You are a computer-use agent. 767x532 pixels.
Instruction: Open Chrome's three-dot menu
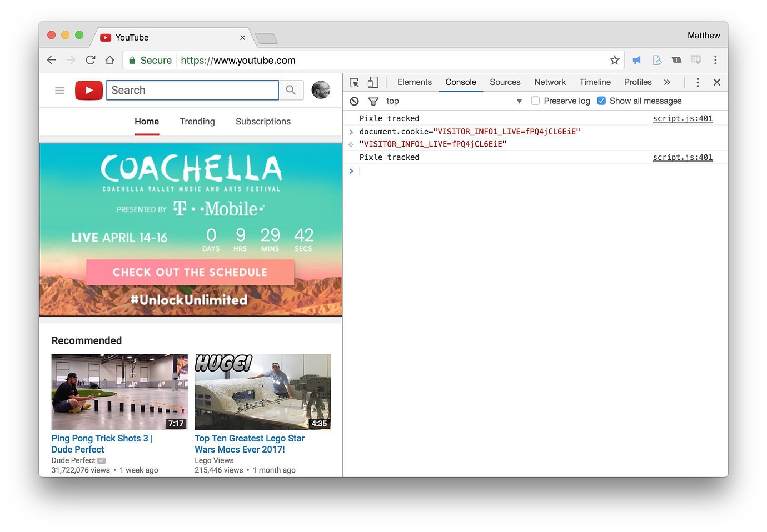coord(715,60)
